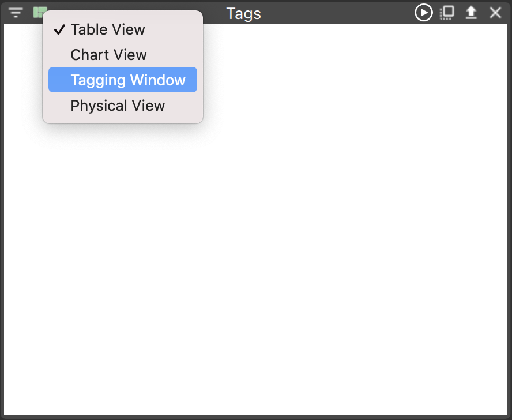Viewport: 512px width, 420px height.
Task: Click the checkmark beside Table View
Action: (x=59, y=29)
